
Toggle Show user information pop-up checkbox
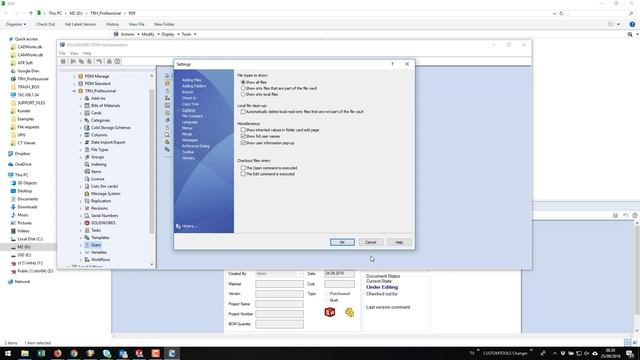pos(243,143)
